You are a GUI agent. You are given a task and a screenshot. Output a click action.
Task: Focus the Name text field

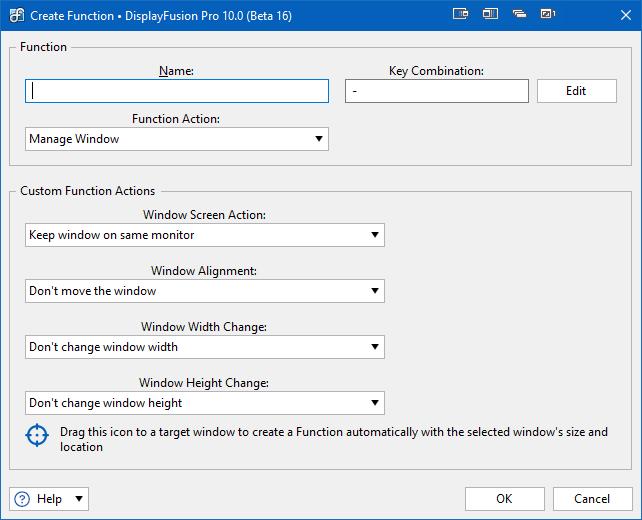177,91
